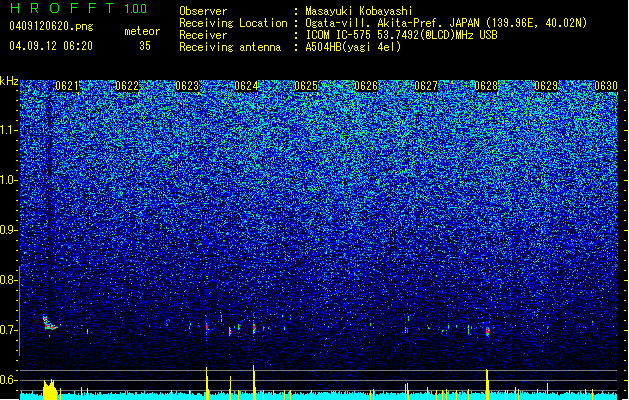Click the 0.9 kHz axis label
This screenshot has width=629, height=400.
pos(9,230)
